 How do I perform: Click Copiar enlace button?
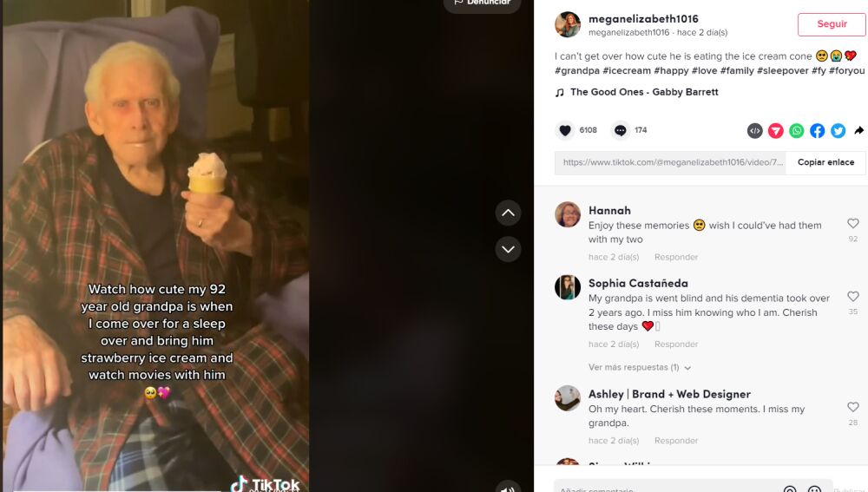coord(825,163)
